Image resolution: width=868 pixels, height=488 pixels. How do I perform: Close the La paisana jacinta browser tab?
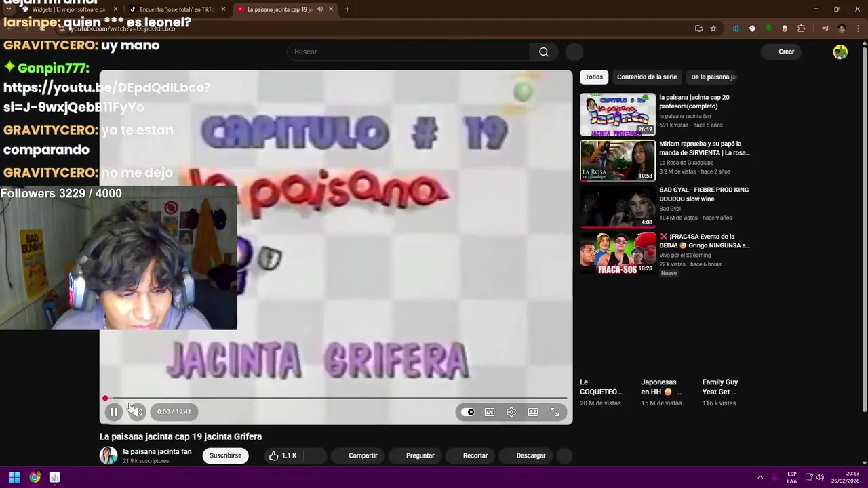[331, 9]
